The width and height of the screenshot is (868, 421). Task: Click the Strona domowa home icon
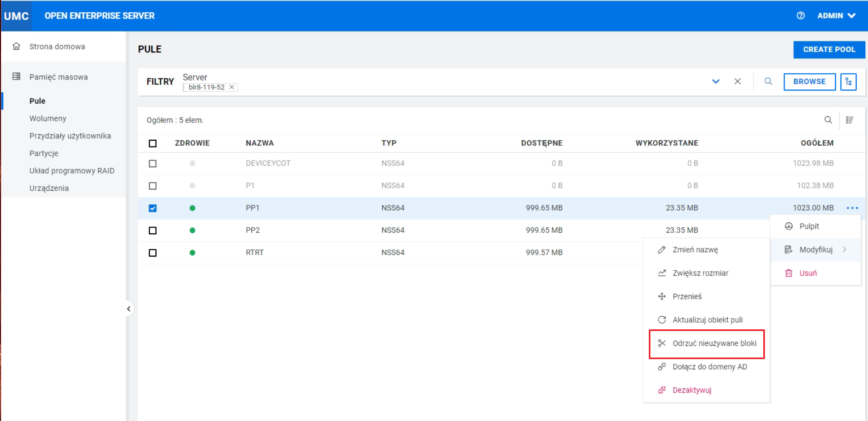point(16,46)
